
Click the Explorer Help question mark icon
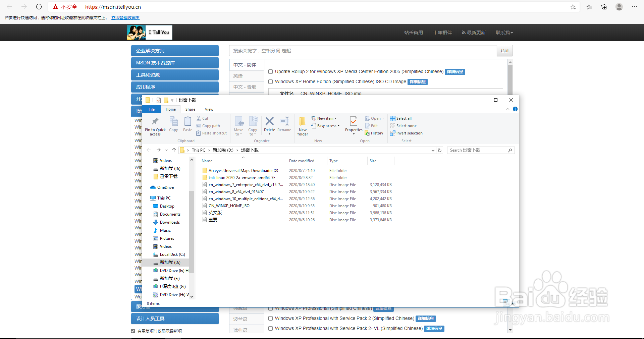coord(515,109)
